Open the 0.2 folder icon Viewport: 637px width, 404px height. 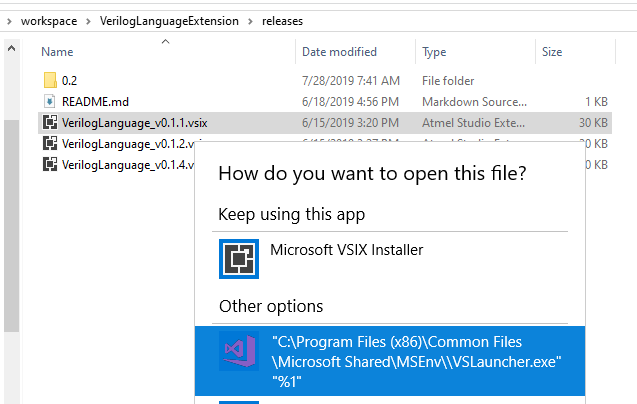coord(50,80)
